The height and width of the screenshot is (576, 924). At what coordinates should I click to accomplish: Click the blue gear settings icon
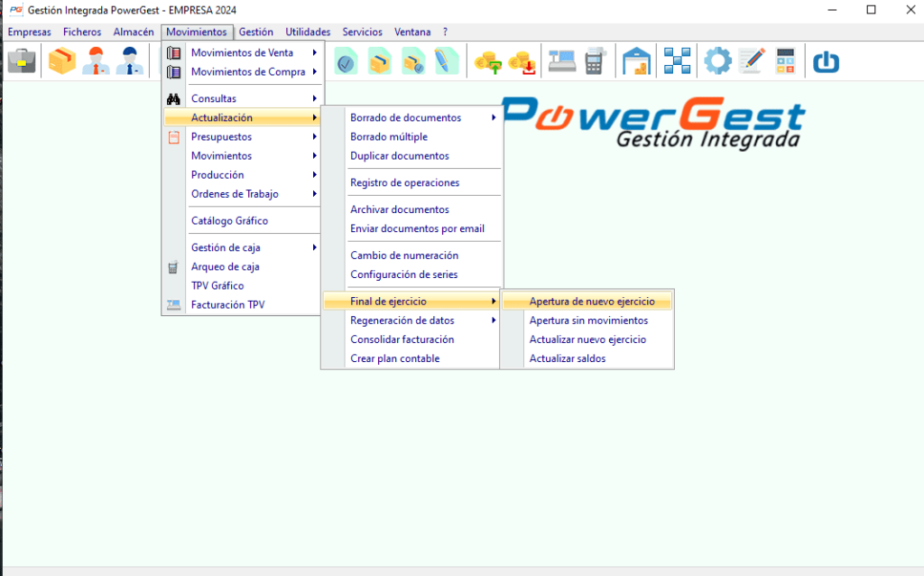[x=717, y=60]
